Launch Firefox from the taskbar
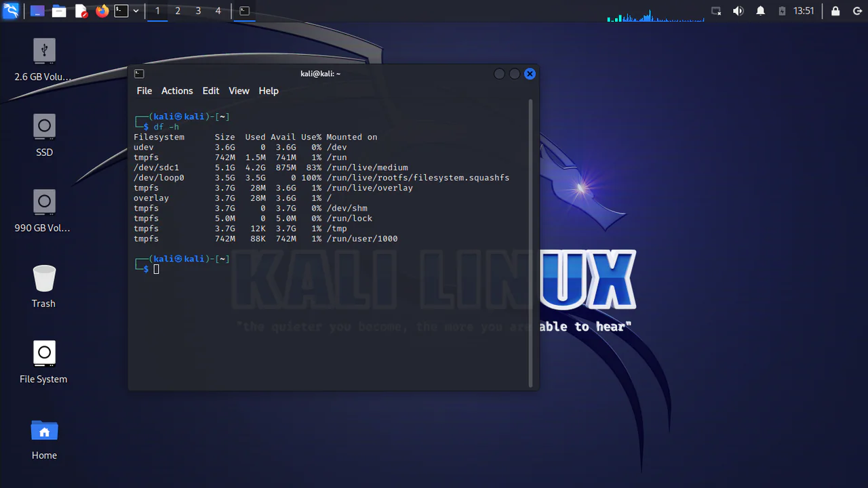868x488 pixels. click(x=102, y=11)
